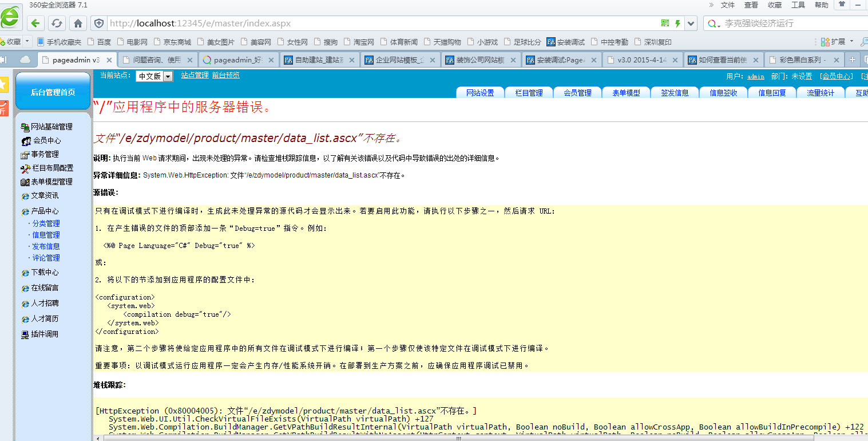Expand the address bar history dropdown arrow

click(x=691, y=23)
